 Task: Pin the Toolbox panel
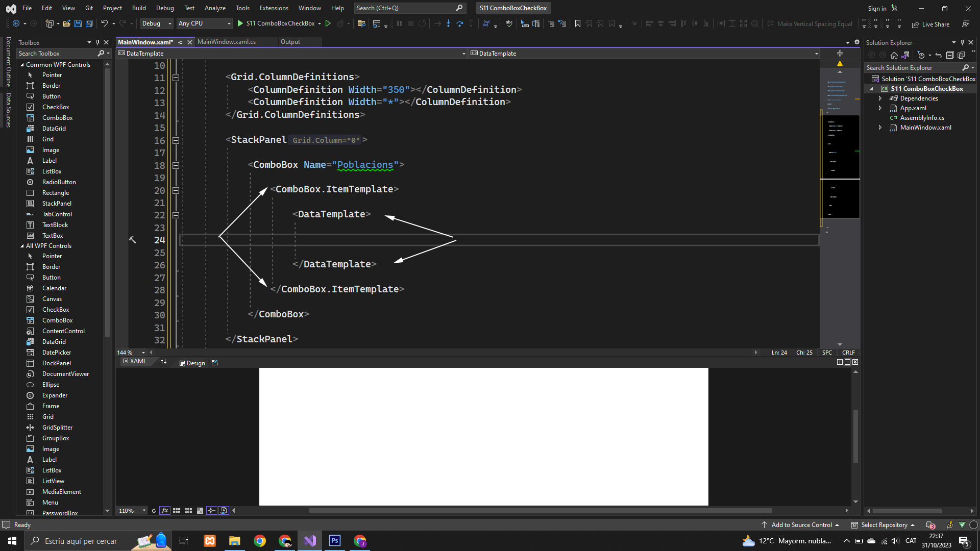pos(97,42)
